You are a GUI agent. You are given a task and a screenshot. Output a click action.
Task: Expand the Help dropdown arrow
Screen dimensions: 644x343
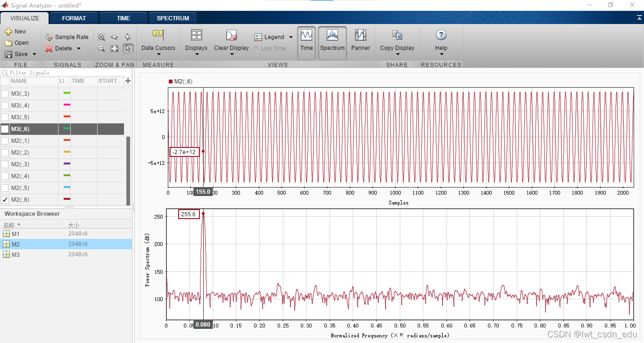pos(441,54)
